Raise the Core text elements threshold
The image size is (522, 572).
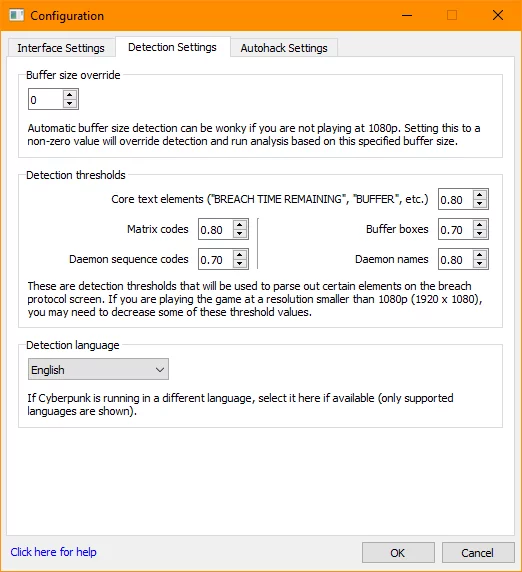[x=480, y=194]
